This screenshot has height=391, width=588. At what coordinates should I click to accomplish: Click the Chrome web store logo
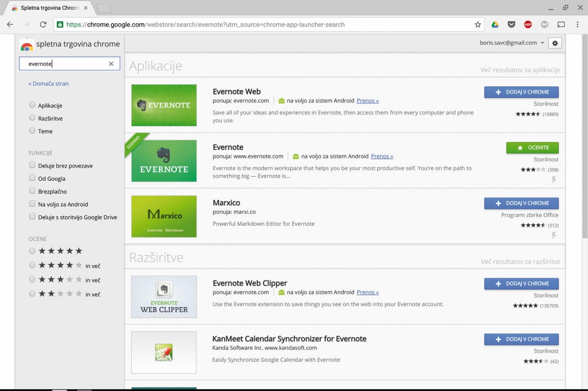click(27, 45)
